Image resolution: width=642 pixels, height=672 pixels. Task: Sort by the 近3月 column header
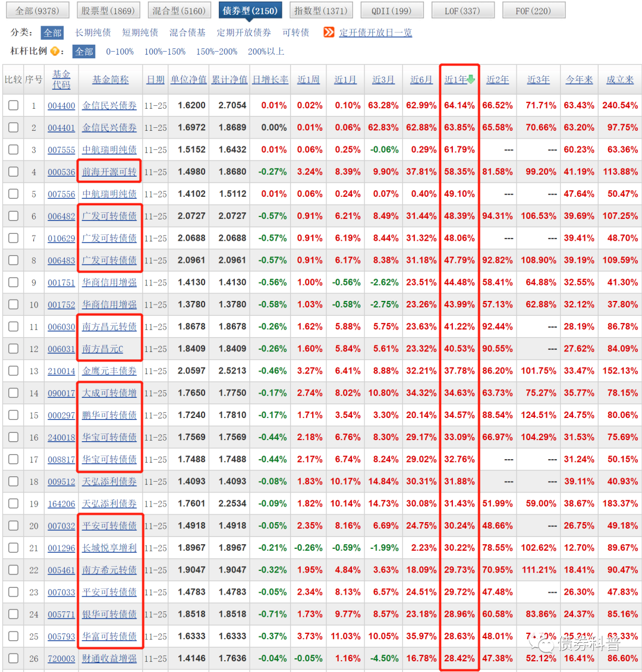click(383, 79)
